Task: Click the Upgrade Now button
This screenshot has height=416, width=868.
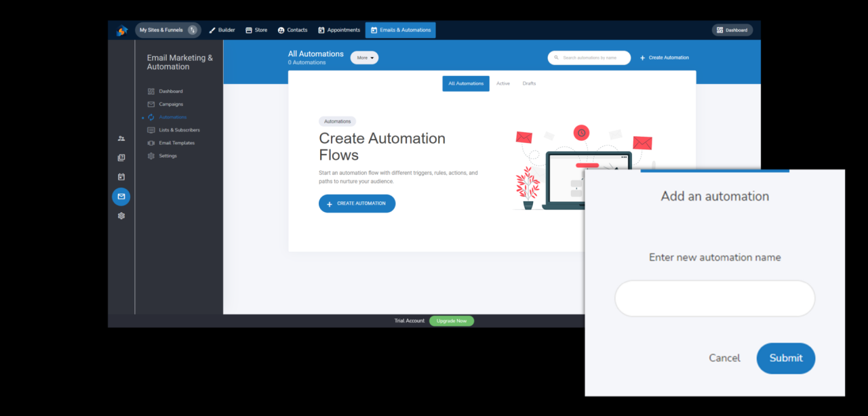Action: (x=451, y=320)
